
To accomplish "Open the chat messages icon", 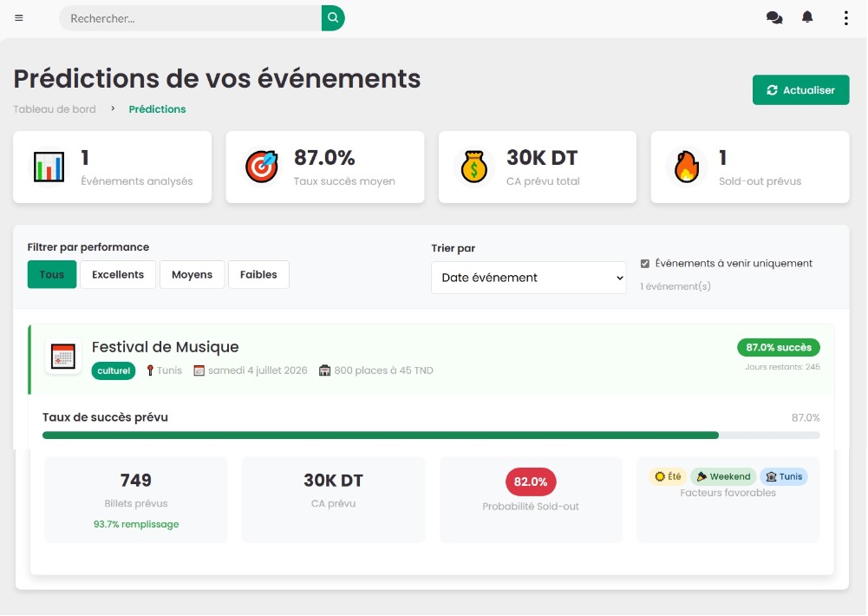I will 773,17.
